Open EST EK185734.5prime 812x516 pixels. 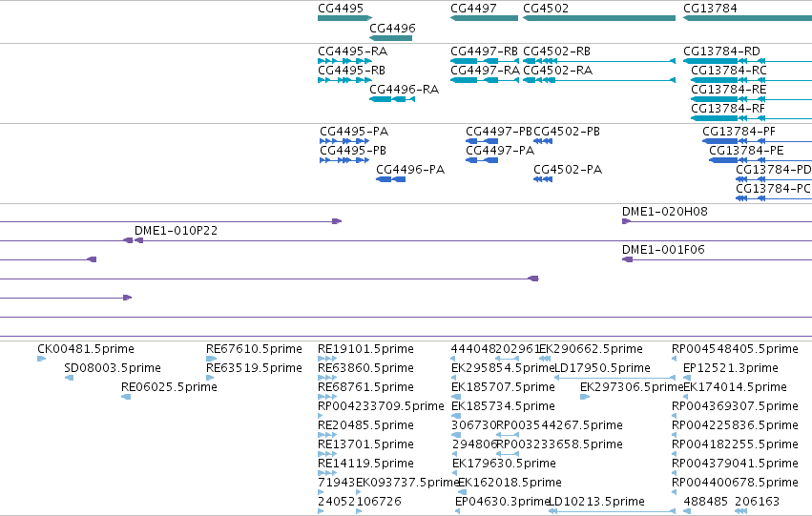pyautogui.click(x=456, y=416)
